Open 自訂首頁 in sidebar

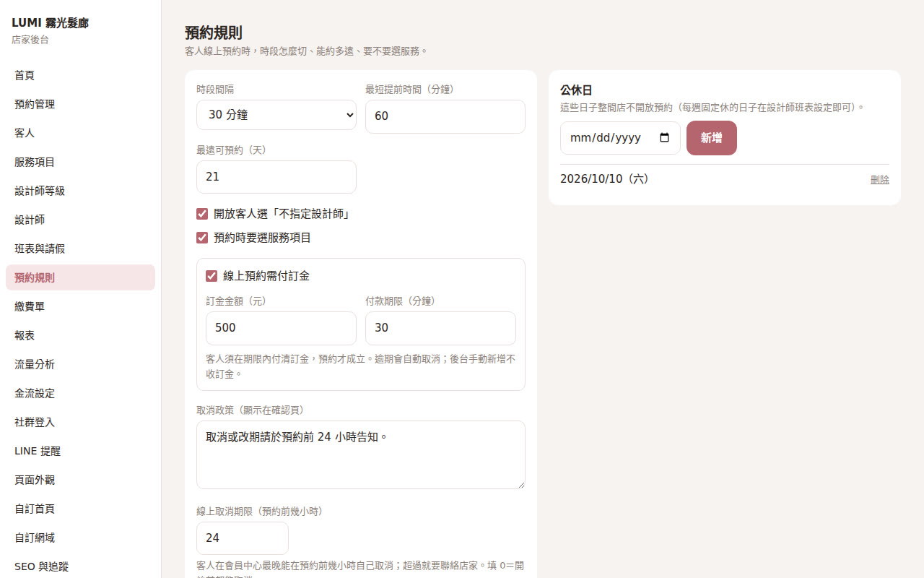(x=80, y=509)
